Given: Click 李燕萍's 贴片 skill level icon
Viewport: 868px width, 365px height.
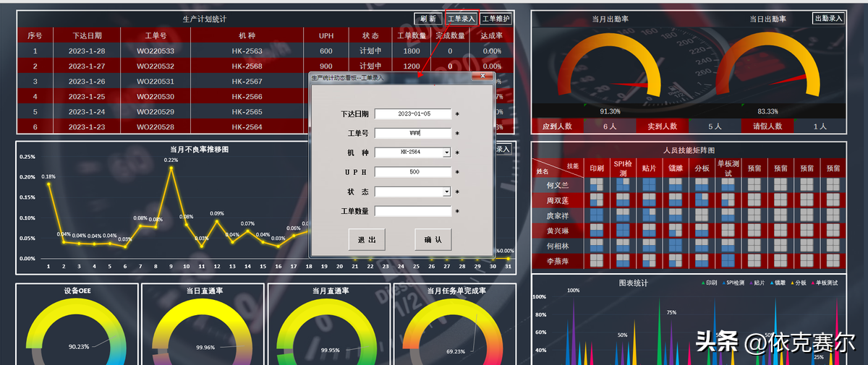Looking at the screenshot, I should pos(649,261).
